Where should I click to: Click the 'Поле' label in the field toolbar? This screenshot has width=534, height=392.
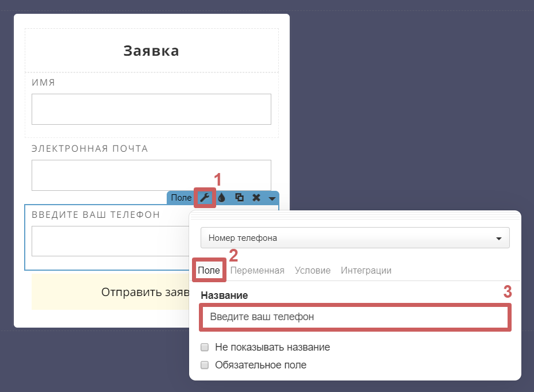[x=181, y=198]
